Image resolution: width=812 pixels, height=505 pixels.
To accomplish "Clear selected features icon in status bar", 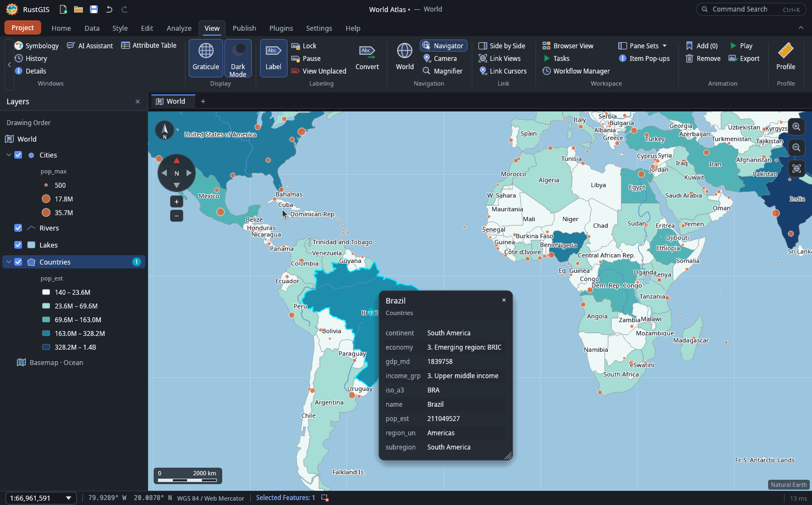I will coord(325,498).
